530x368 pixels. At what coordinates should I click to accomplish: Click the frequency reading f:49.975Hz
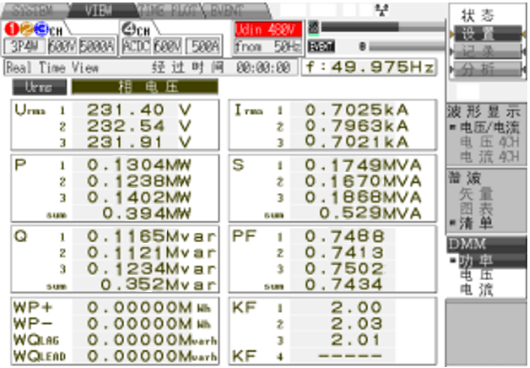pos(369,67)
